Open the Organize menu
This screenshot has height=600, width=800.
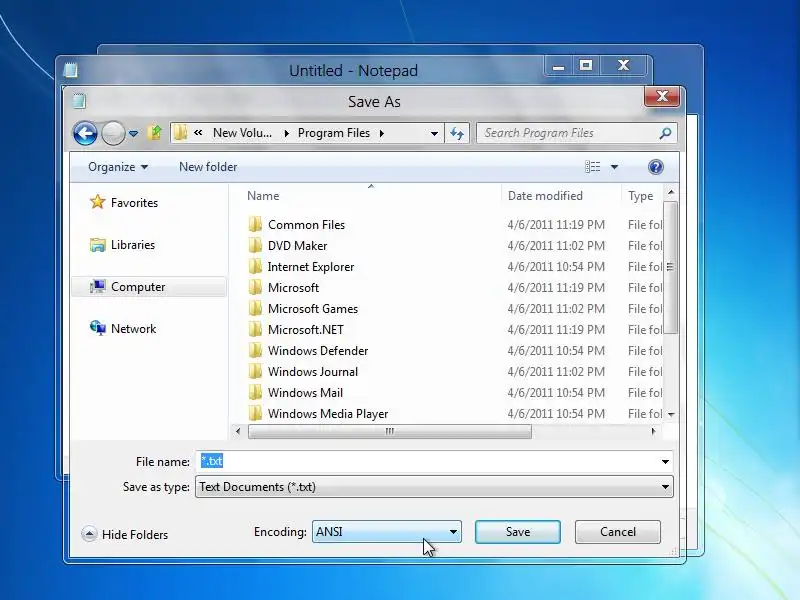[118, 167]
